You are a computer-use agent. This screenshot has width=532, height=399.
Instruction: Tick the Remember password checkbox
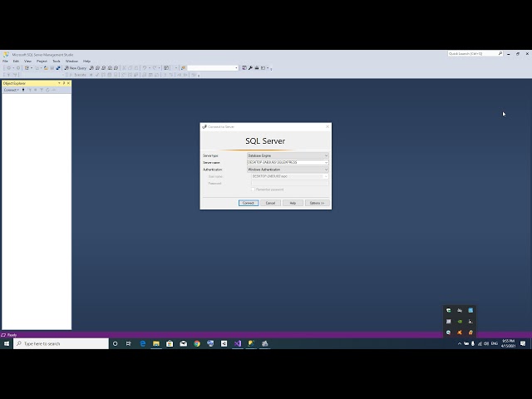[x=253, y=190]
